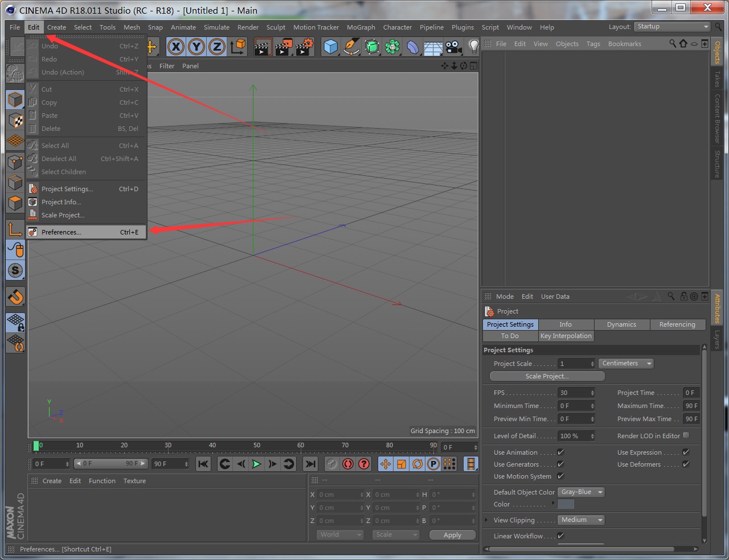The width and height of the screenshot is (729, 560).
Task: Open Default Object Color Gray-Blue dropdown
Action: 581,492
